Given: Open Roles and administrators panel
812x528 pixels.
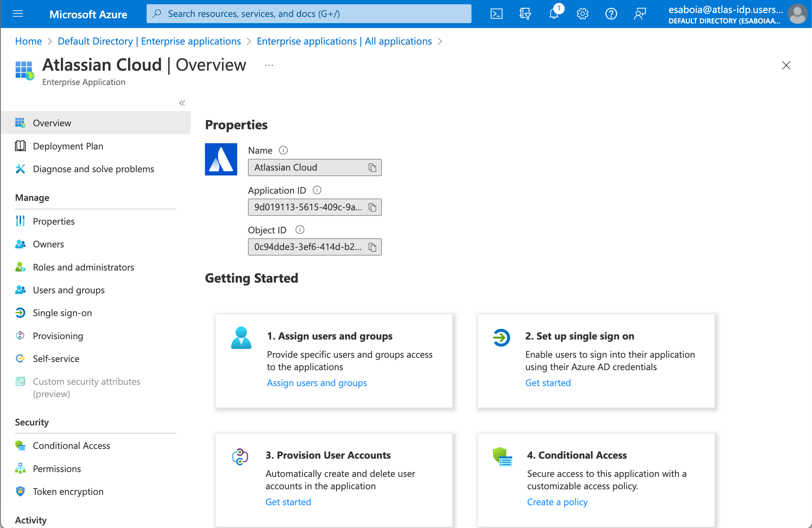Looking at the screenshot, I should click(83, 267).
